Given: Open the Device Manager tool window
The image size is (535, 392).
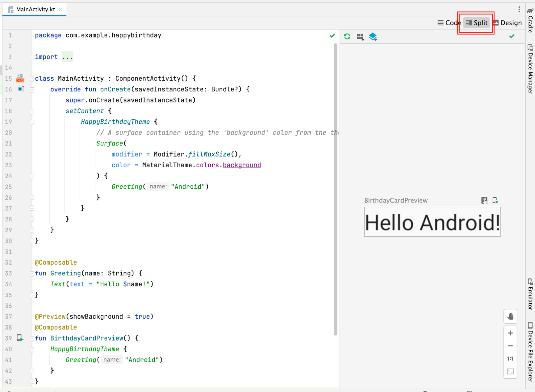Looking at the screenshot, I should 530,69.
